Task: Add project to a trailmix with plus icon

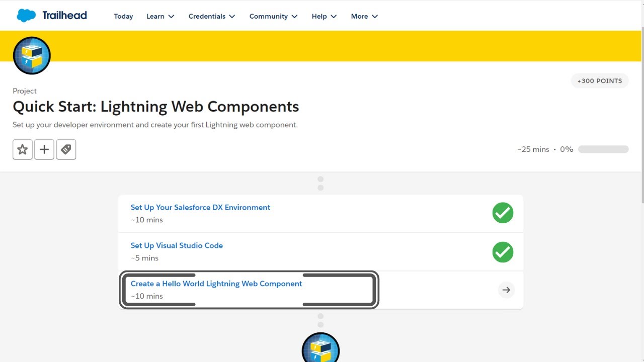Action: [x=44, y=149]
